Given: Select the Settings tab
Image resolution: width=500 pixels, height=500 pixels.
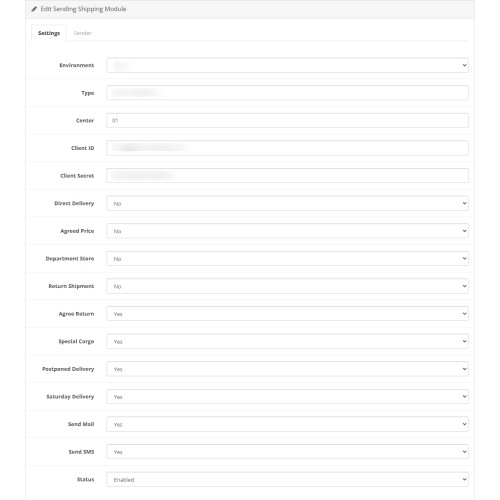Looking at the screenshot, I should point(49,33).
